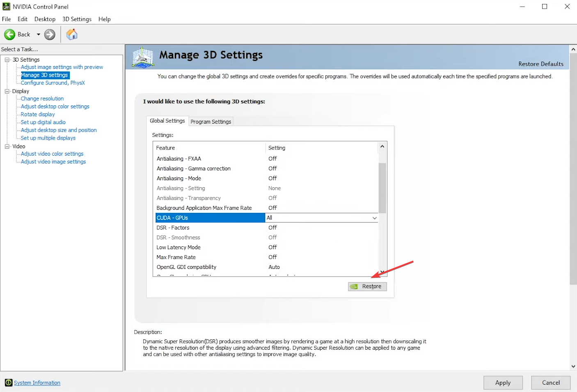
Task: Select the OpenGL GDI compatibility row
Action: point(266,267)
